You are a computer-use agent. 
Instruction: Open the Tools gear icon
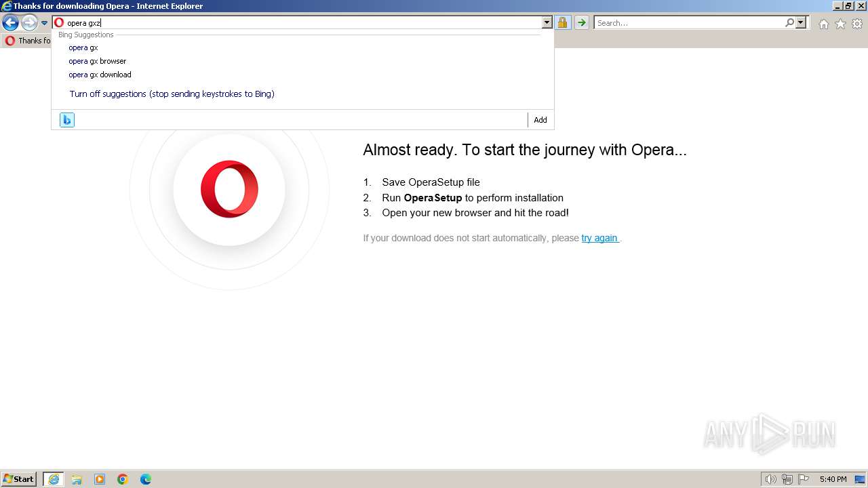(857, 24)
